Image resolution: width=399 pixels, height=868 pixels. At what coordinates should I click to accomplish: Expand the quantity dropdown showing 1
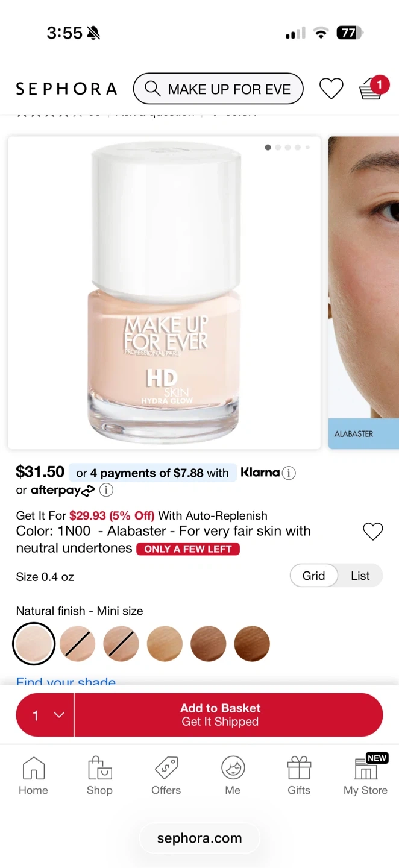click(45, 715)
